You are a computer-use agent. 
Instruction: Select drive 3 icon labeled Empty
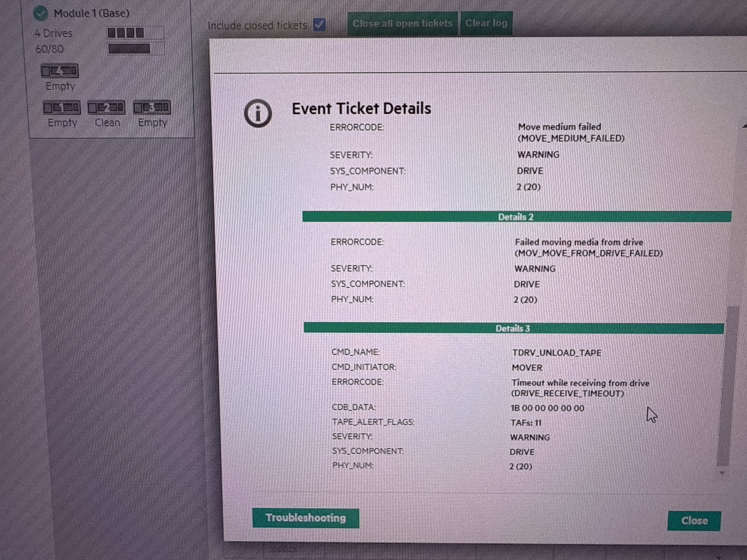coord(152,107)
